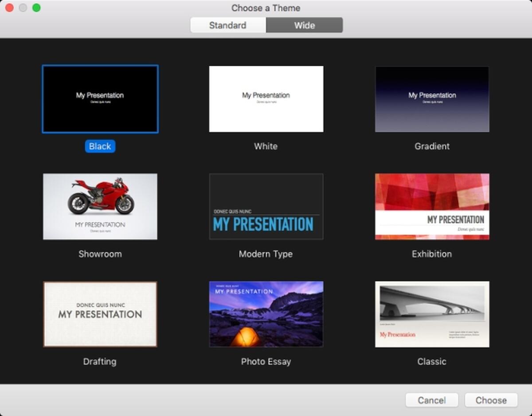This screenshot has width=532, height=416.
Task: Click the highlighted Black theme label
Action: 100,146
